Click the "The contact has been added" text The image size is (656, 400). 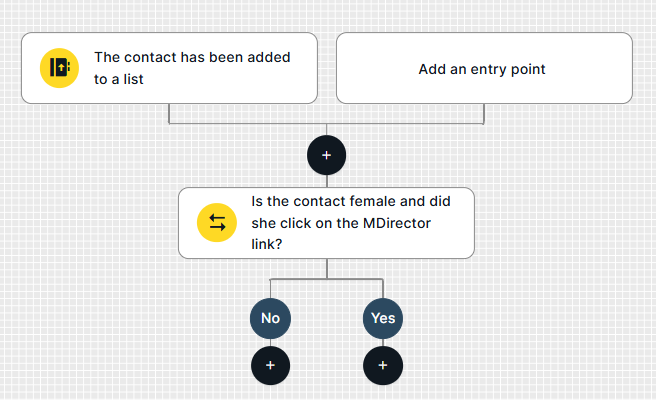pos(192,58)
